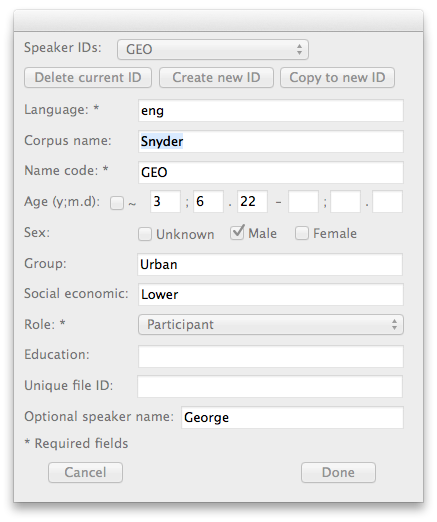Focus the Language field containing eng
Image resolution: width=437 pixels, height=522 pixels.
271,110
